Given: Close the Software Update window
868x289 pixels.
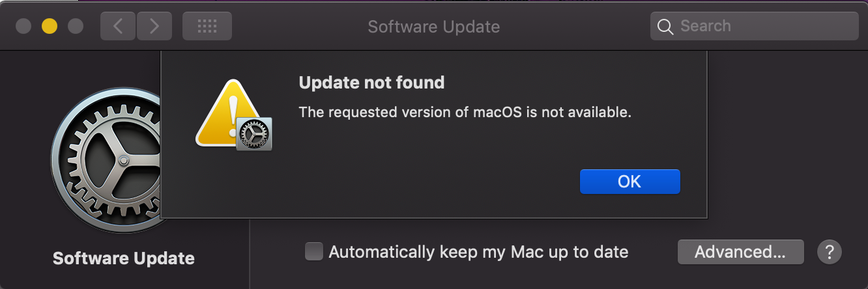Looking at the screenshot, I should [23, 26].
